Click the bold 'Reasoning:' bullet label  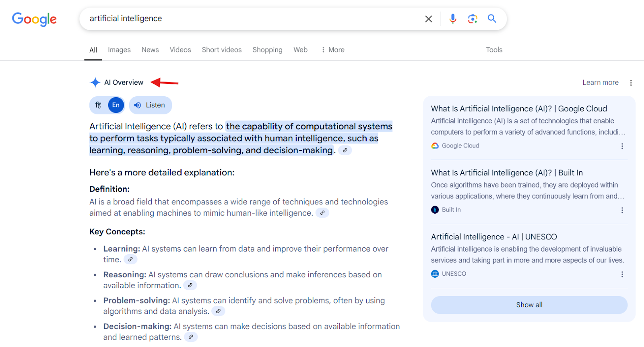[125, 275]
